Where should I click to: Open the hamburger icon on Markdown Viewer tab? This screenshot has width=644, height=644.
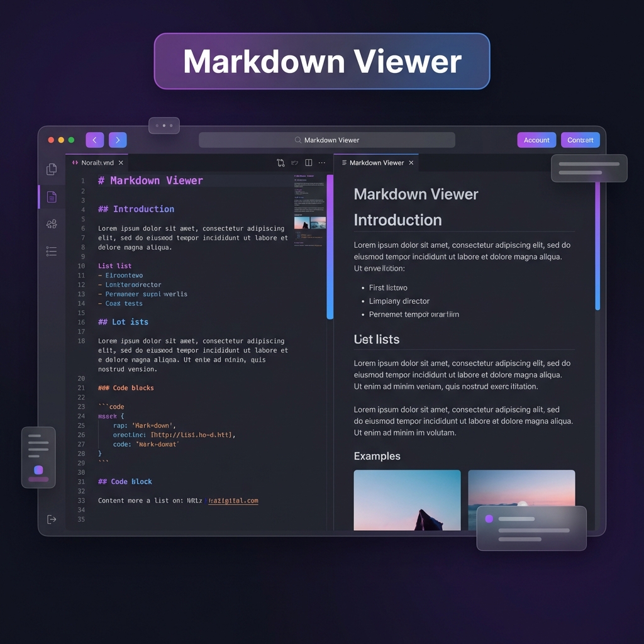345,162
